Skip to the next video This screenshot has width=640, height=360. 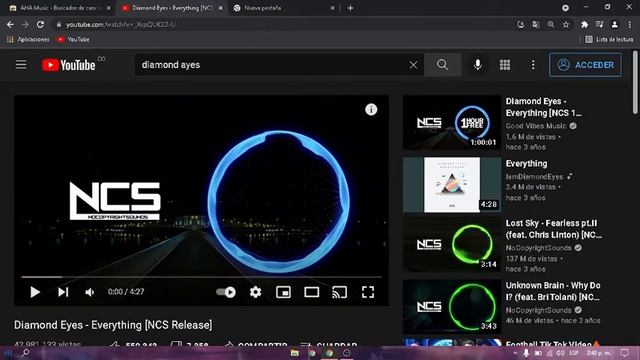(63, 292)
